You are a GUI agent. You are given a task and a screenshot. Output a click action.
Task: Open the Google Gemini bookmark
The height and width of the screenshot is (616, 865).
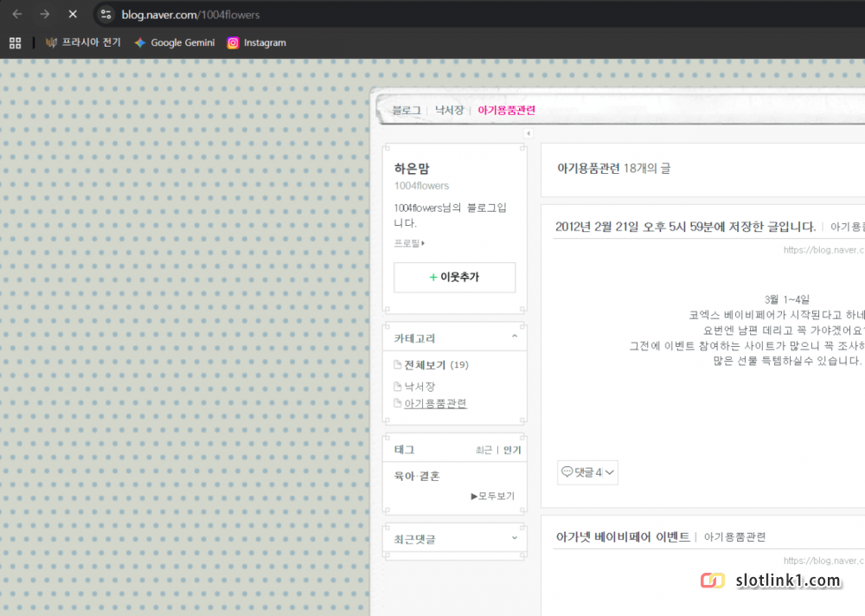click(174, 42)
